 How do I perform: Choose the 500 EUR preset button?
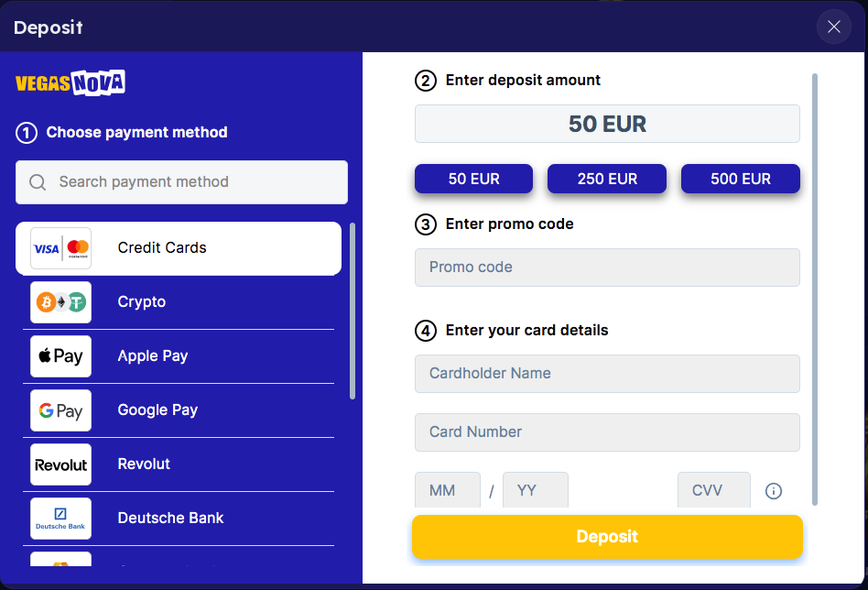click(740, 180)
